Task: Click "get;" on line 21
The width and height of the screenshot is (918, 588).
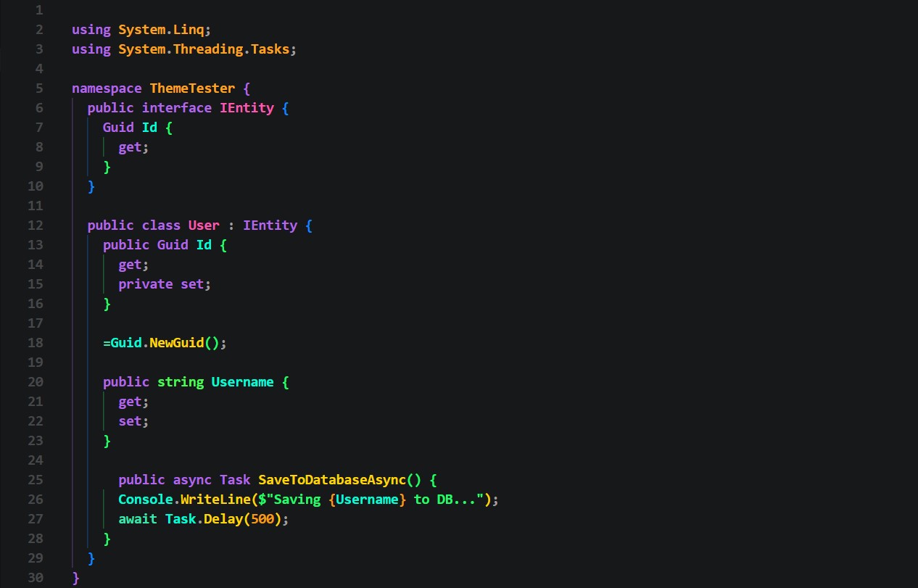Action: pyautogui.click(x=134, y=402)
